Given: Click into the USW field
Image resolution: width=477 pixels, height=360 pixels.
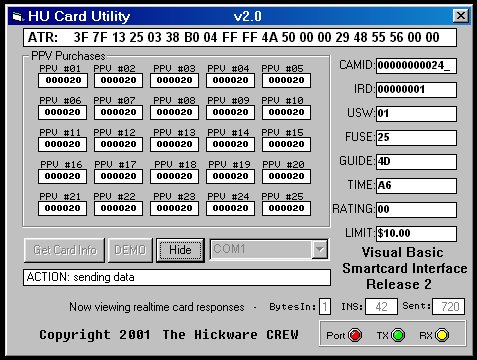Looking at the screenshot, I should pyautogui.click(x=416, y=114).
